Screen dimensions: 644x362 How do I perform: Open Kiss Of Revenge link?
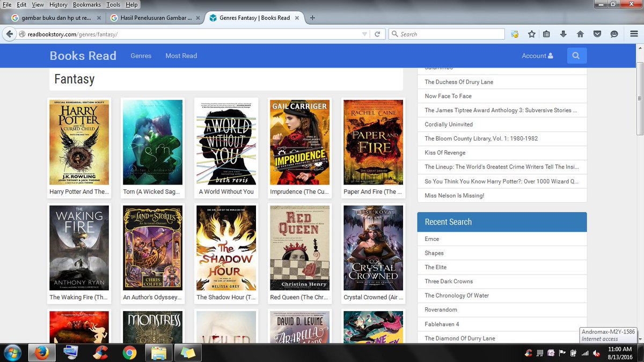coord(445,153)
